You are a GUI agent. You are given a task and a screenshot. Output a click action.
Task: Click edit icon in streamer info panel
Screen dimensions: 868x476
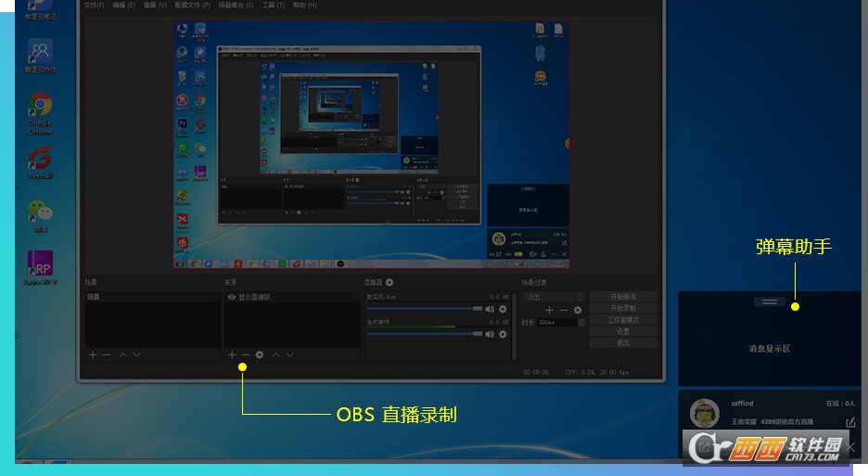[850, 422]
